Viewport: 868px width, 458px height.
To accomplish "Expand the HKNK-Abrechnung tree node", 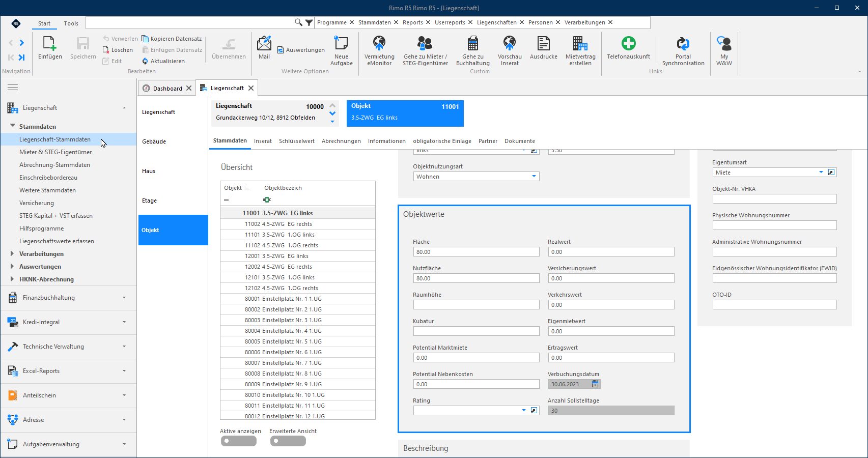I will [x=12, y=279].
